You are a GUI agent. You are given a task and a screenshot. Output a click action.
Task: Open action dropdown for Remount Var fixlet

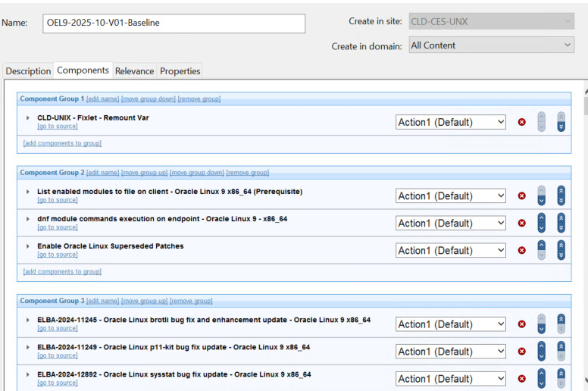pos(451,122)
